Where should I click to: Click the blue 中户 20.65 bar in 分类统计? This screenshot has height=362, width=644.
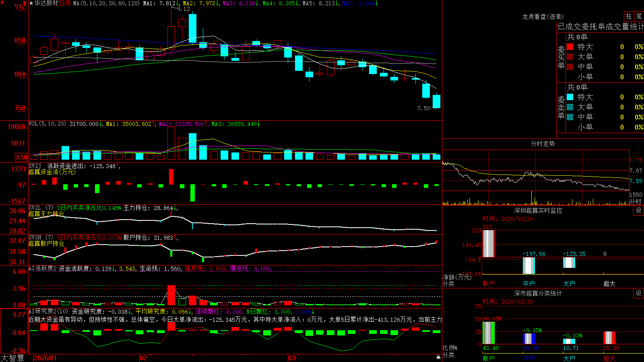[529, 339]
